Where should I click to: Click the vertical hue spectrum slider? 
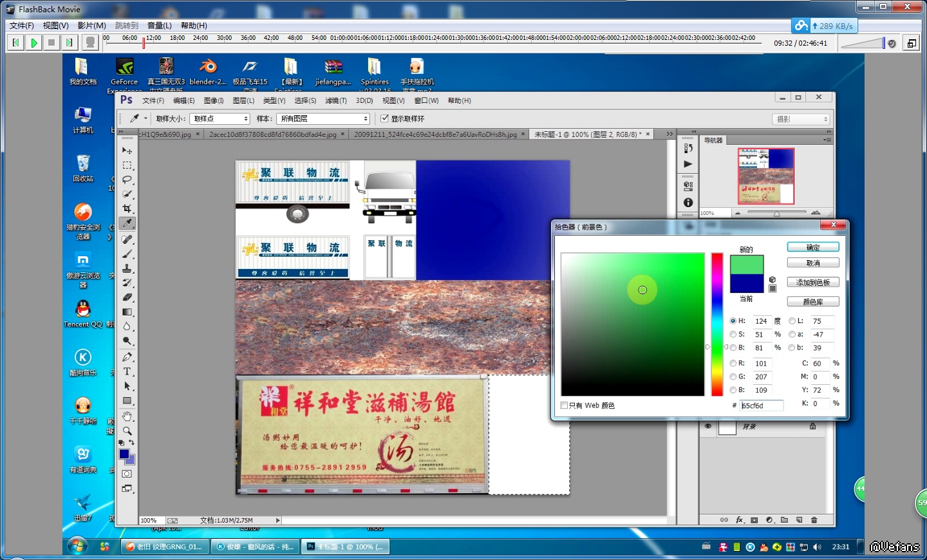[x=717, y=324]
